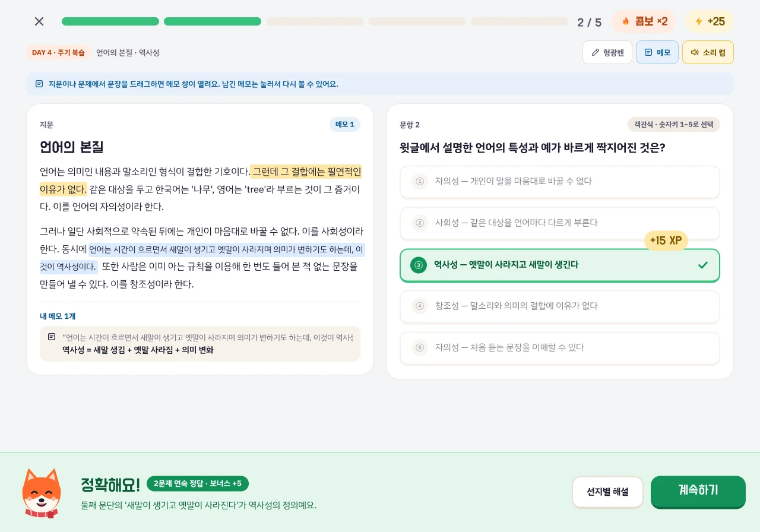Click the green checkmark on option ③
Viewport: 760px width, 532px height.
click(x=703, y=265)
